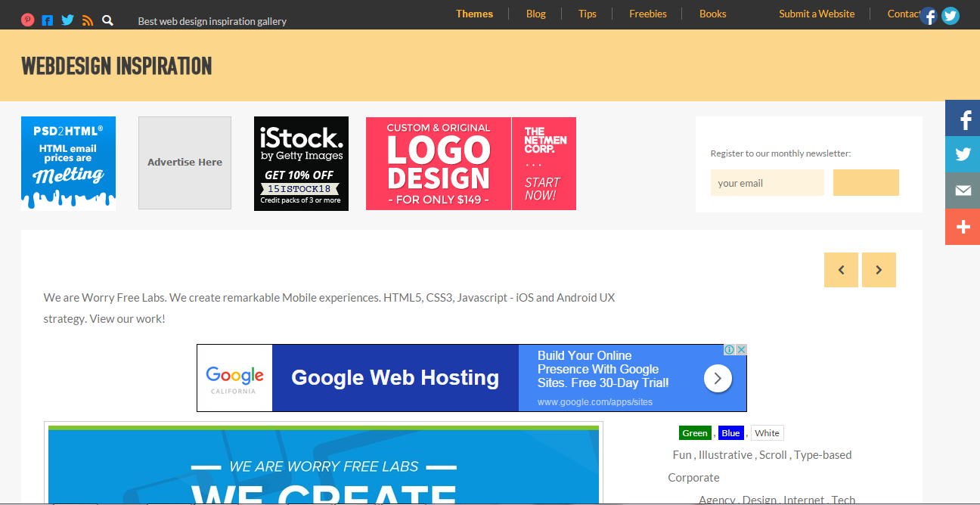980x505 pixels.
Task: Open search via the magnifier icon
Action: 107,20
